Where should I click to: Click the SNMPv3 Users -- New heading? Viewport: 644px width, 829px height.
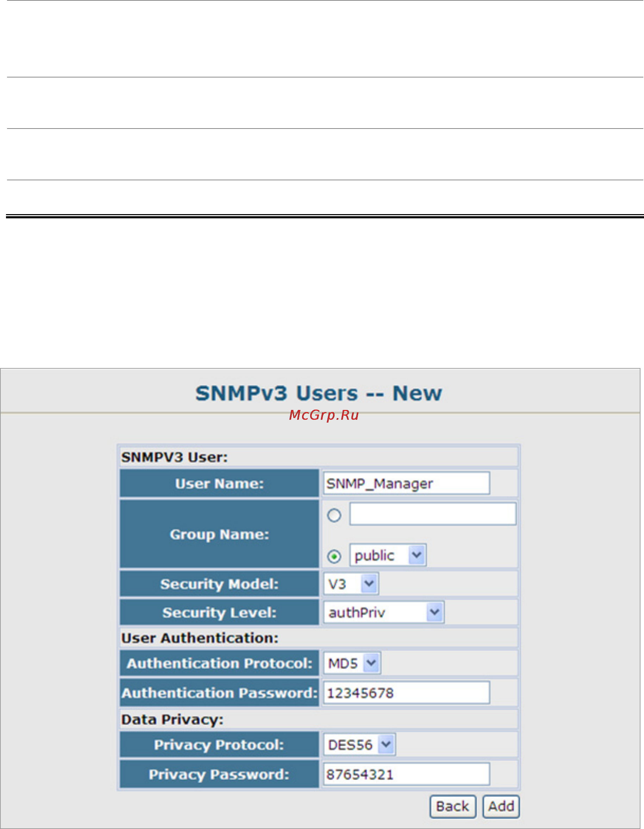tap(319, 393)
